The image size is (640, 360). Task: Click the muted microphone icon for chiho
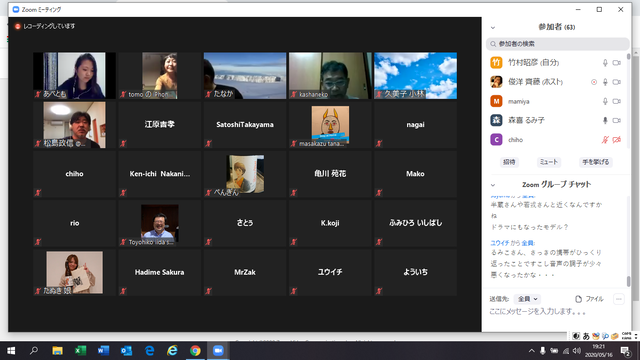(605, 140)
